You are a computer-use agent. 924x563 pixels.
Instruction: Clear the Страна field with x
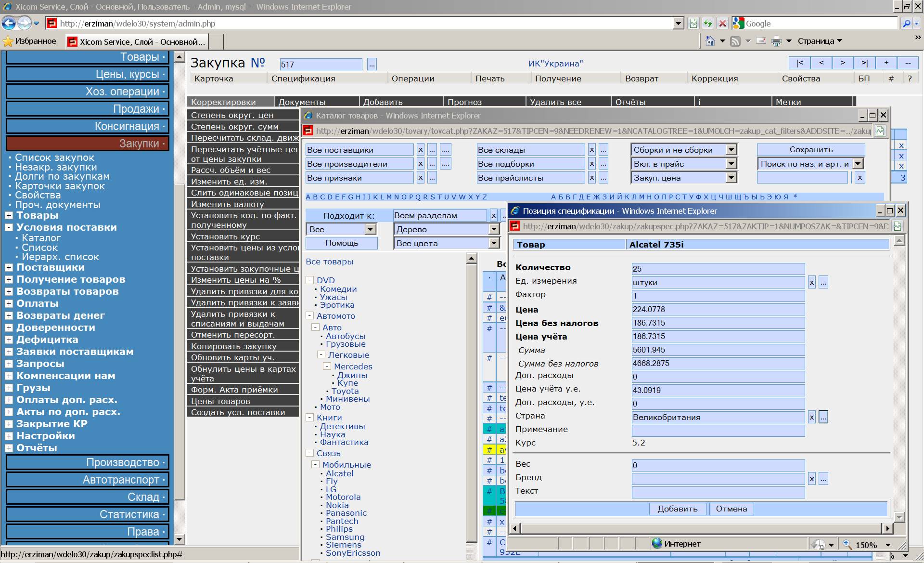click(x=811, y=417)
